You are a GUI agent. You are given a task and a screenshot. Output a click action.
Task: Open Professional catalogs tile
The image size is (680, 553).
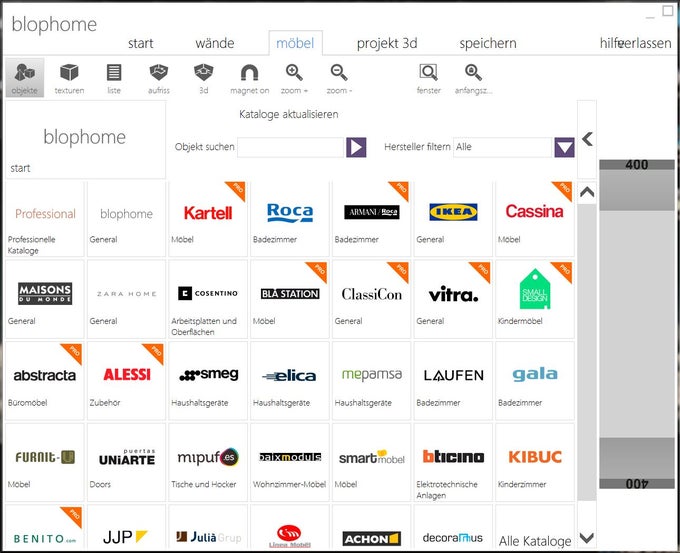point(44,219)
